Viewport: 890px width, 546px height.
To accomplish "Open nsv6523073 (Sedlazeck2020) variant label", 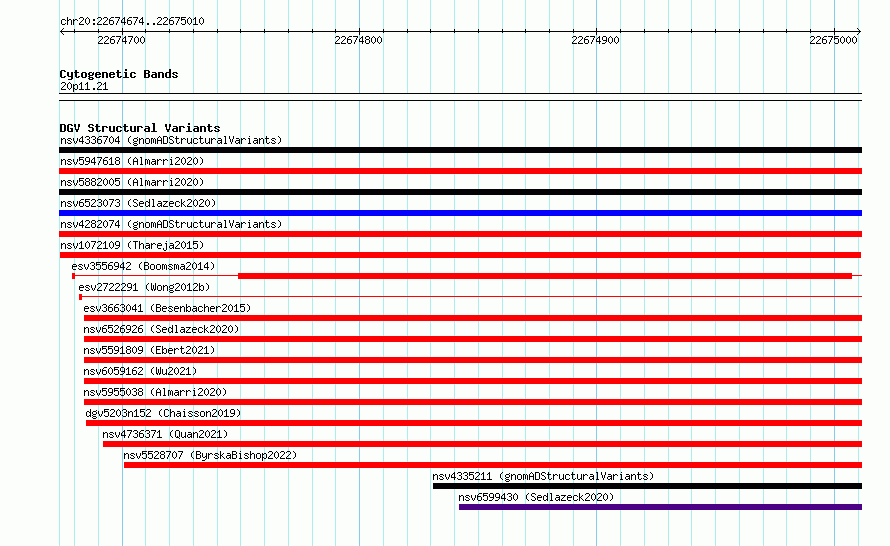I will click(138, 203).
